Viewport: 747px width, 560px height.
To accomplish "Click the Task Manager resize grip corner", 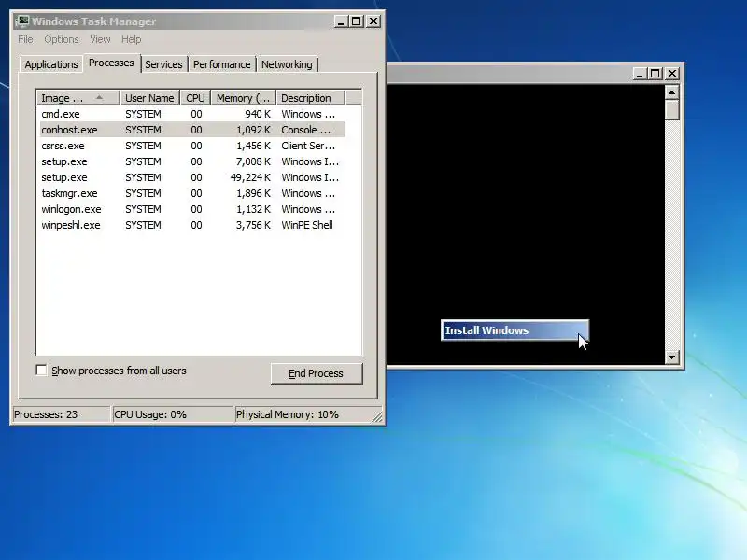I will 377,416.
